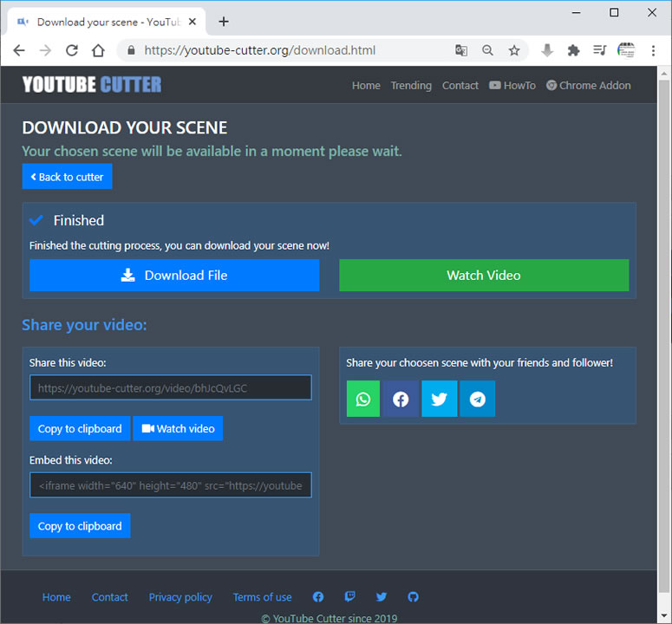Minimize the browser window

[x=576, y=12]
